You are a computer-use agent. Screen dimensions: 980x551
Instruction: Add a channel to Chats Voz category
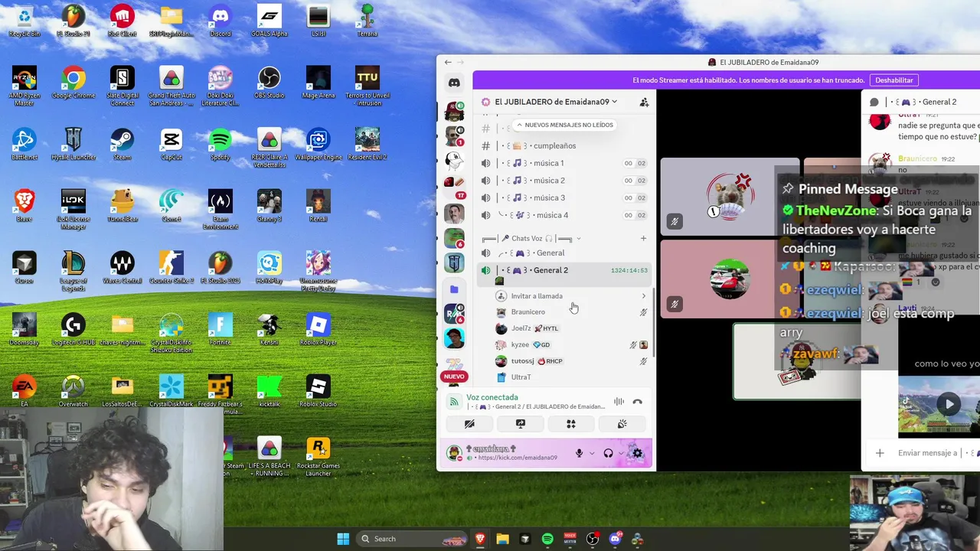[x=643, y=239]
